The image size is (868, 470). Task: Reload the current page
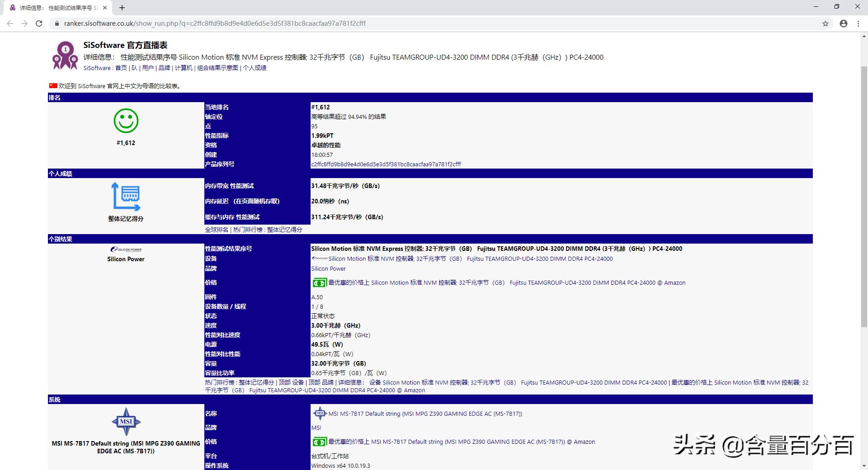39,23
